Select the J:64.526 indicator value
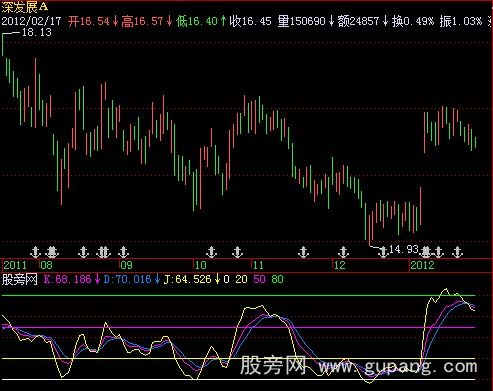The image size is (493, 391). tap(188, 279)
